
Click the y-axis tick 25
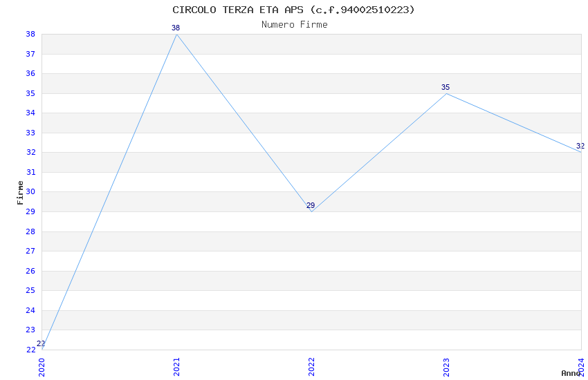point(30,290)
